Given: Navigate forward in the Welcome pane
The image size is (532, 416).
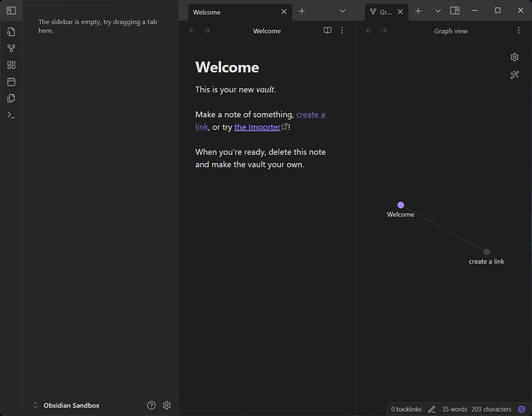Looking at the screenshot, I should (207, 31).
